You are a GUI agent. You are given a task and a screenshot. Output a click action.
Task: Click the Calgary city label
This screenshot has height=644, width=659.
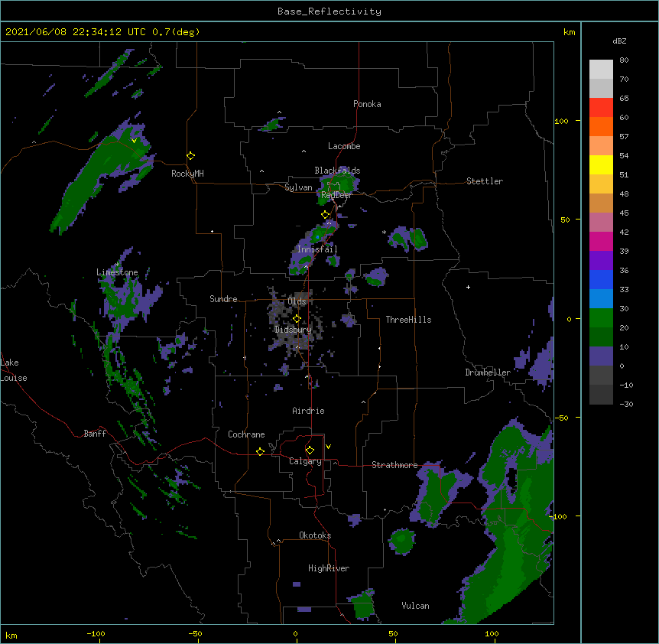click(x=306, y=461)
